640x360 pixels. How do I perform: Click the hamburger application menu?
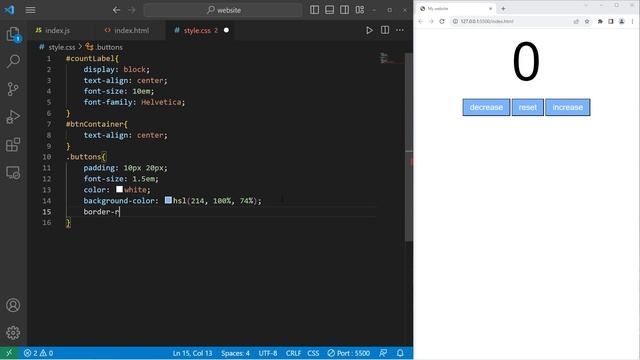tap(31, 10)
